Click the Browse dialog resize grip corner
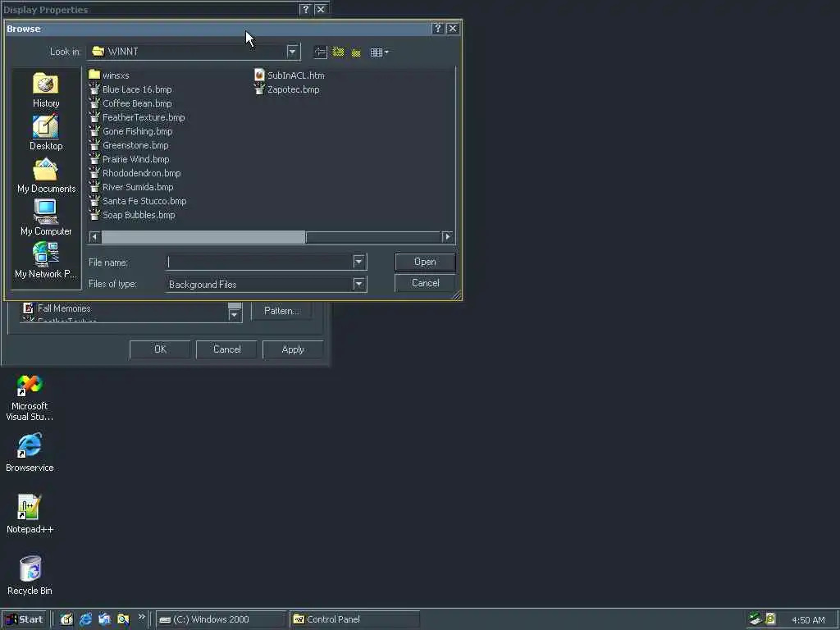 [x=456, y=295]
